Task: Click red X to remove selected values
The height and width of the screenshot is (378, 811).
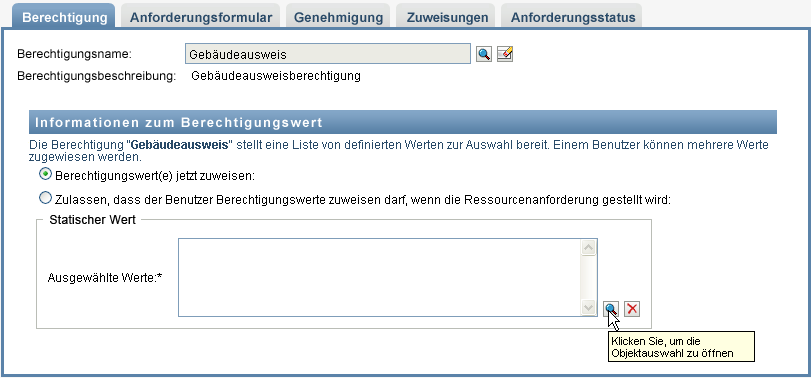Action: (x=632, y=309)
